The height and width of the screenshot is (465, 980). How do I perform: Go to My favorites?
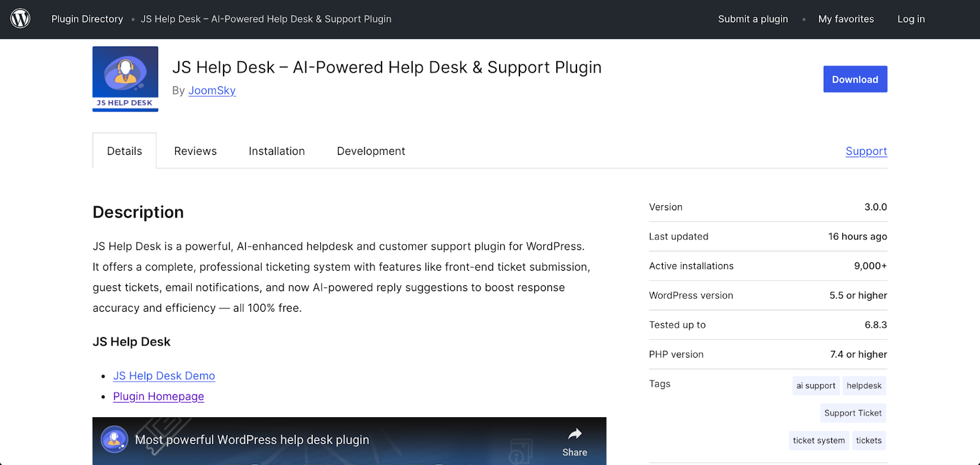(x=846, y=19)
